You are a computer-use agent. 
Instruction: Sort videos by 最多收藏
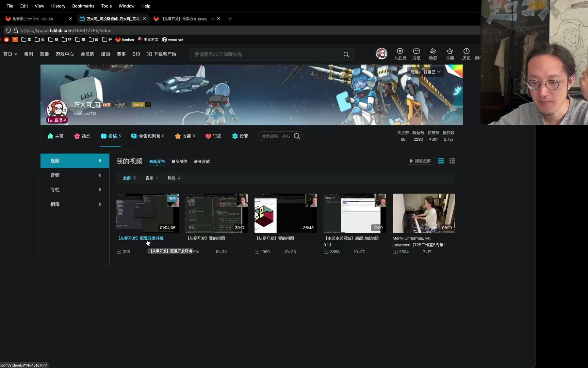coord(202,162)
